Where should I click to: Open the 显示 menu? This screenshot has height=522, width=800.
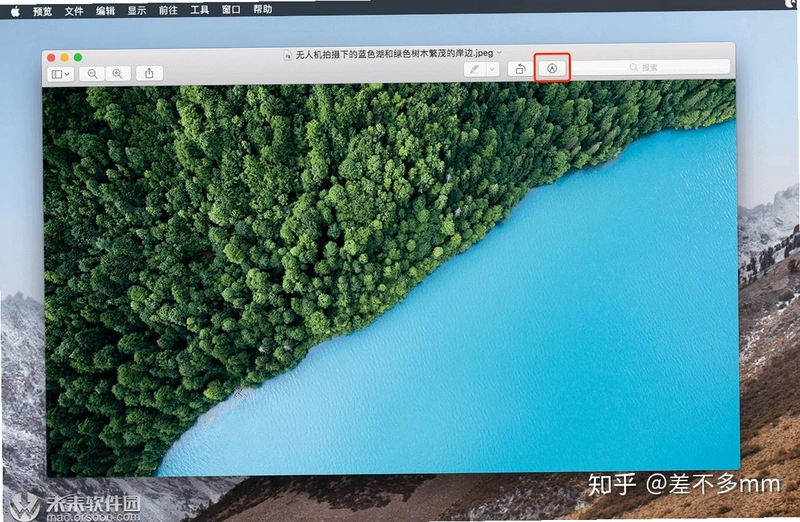tap(137, 10)
